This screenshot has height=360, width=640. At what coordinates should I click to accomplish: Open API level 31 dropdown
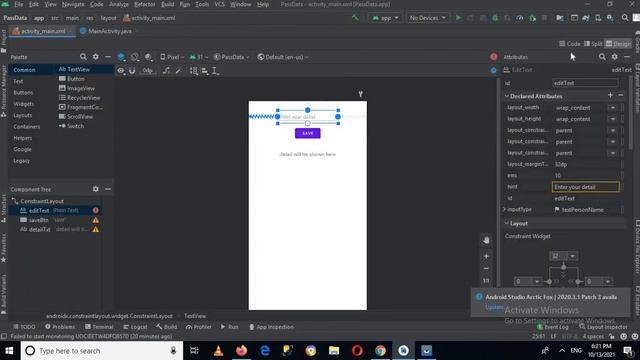coord(199,57)
